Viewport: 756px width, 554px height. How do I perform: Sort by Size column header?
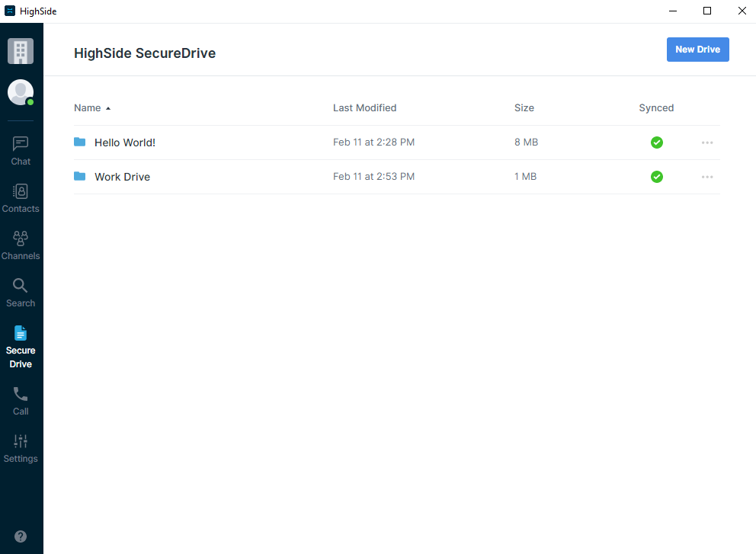tap(524, 108)
